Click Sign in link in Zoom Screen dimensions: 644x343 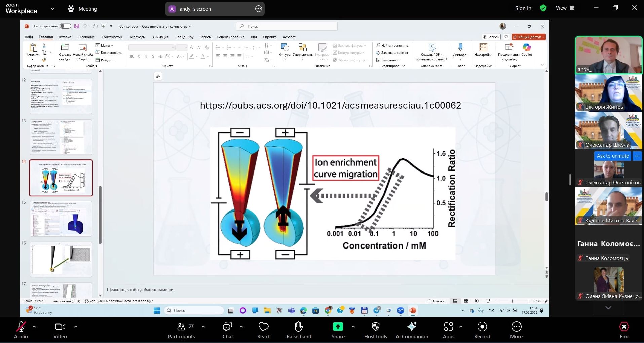pyautogui.click(x=523, y=8)
